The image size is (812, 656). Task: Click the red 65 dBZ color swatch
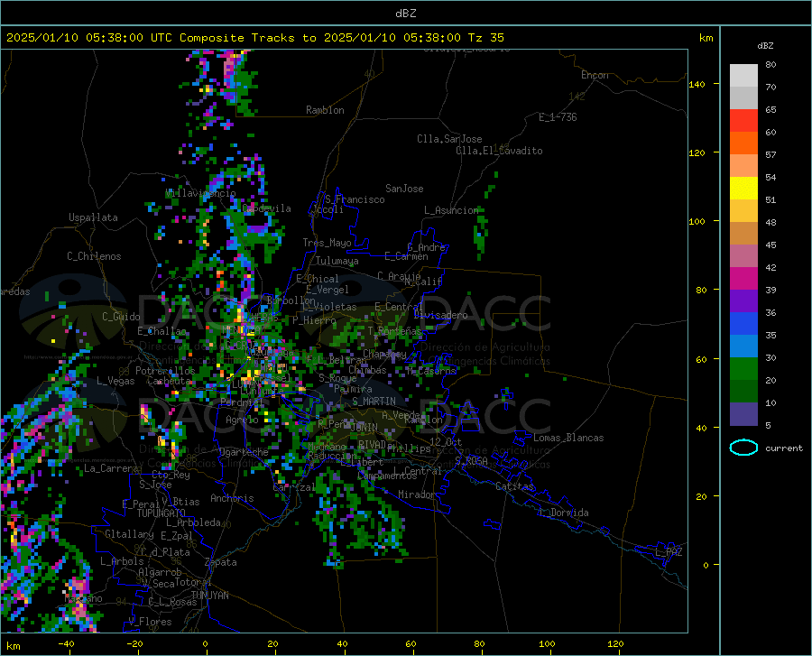tap(743, 121)
